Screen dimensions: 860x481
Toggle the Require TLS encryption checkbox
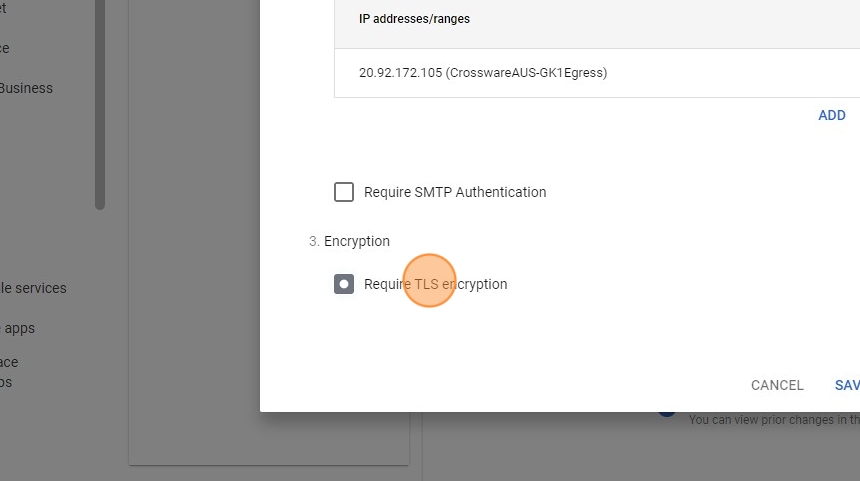(x=344, y=284)
